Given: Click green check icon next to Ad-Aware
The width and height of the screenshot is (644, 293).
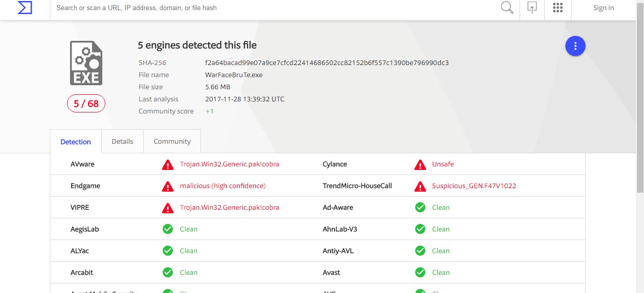Looking at the screenshot, I should 420,207.
